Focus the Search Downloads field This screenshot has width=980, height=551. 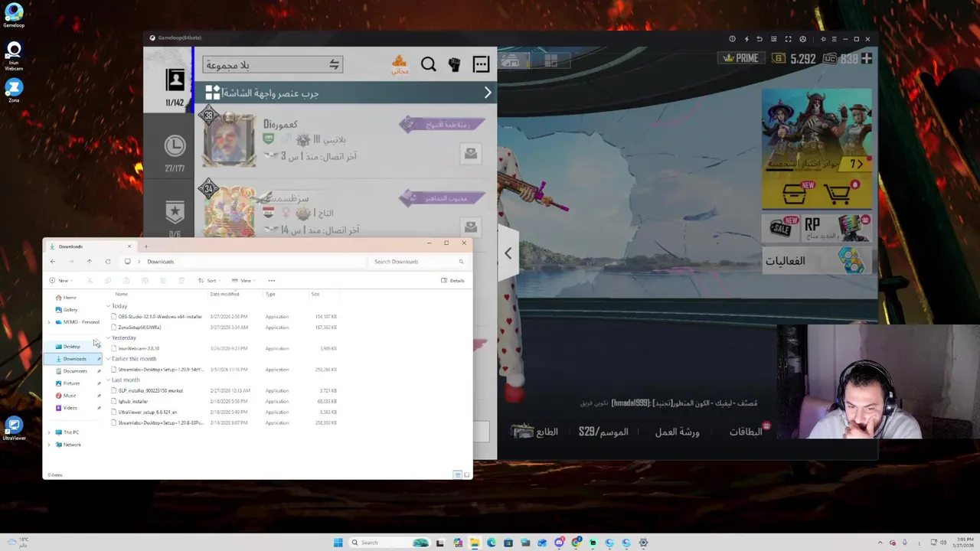[x=417, y=262]
